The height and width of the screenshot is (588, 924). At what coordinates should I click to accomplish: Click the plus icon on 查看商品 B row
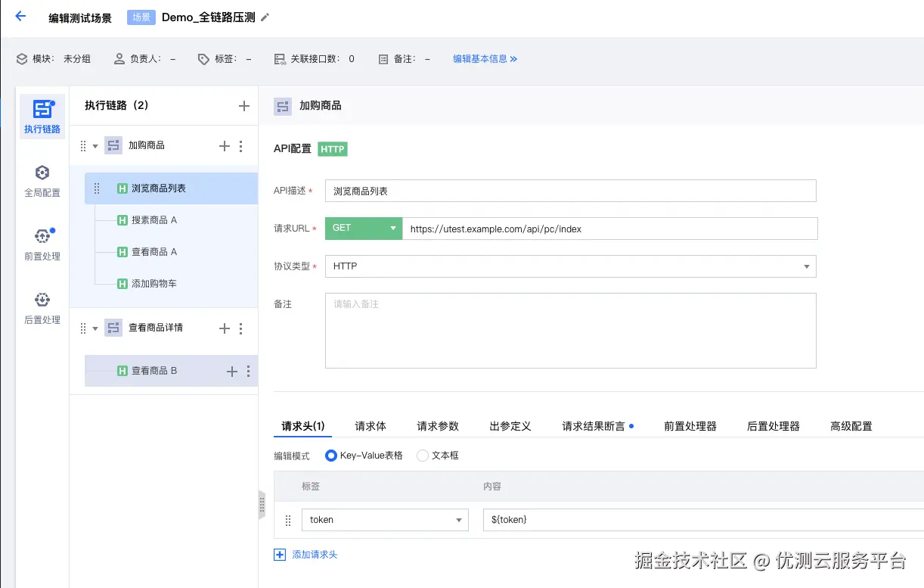[x=232, y=372]
